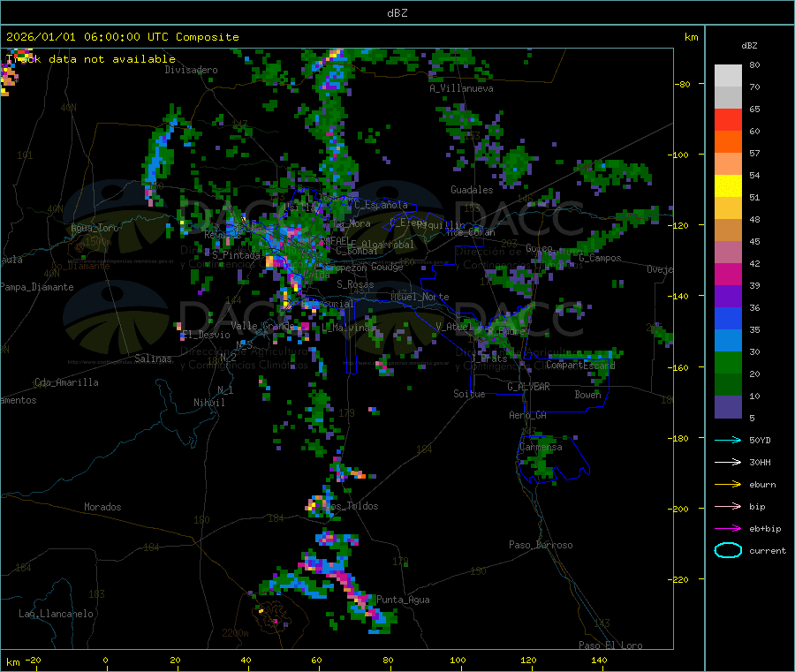Screen dimensions: 795x672
Task: Click the 50YD cyan arrow legend icon
Action: click(728, 440)
